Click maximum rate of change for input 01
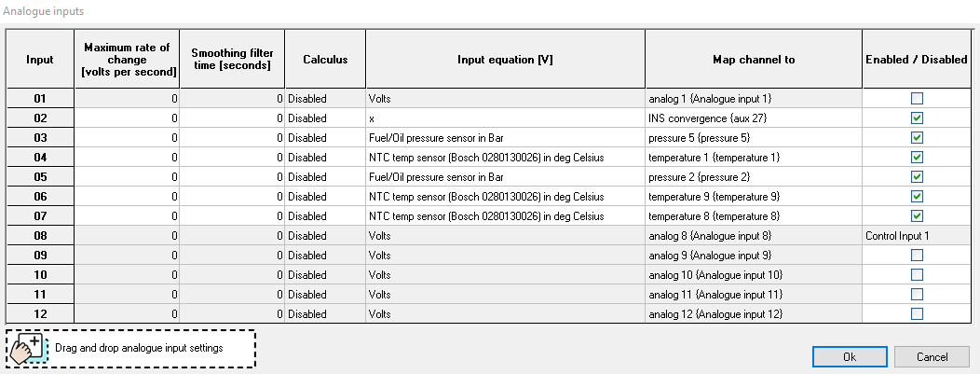The image size is (980, 374). [126, 98]
